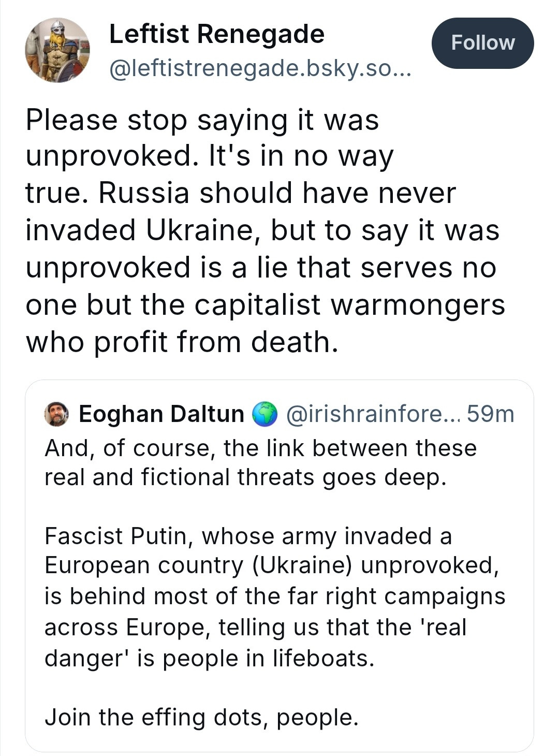Click the 'invaded Ukraine, but to say' line

point(262,231)
